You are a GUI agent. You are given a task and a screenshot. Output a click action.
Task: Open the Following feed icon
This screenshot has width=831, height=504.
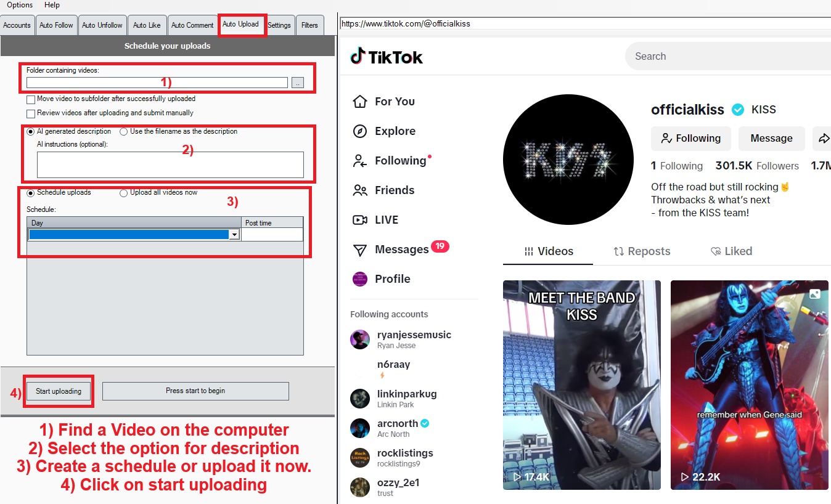point(360,161)
